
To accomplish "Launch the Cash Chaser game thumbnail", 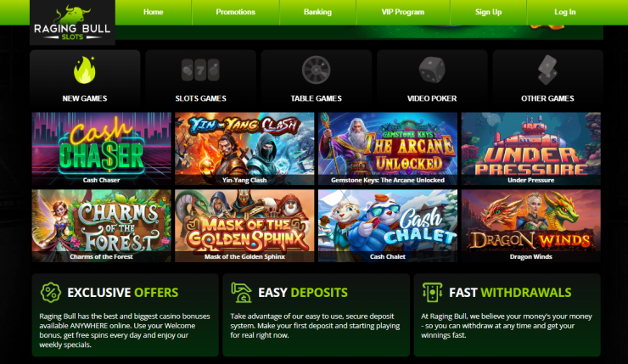I will [101, 148].
